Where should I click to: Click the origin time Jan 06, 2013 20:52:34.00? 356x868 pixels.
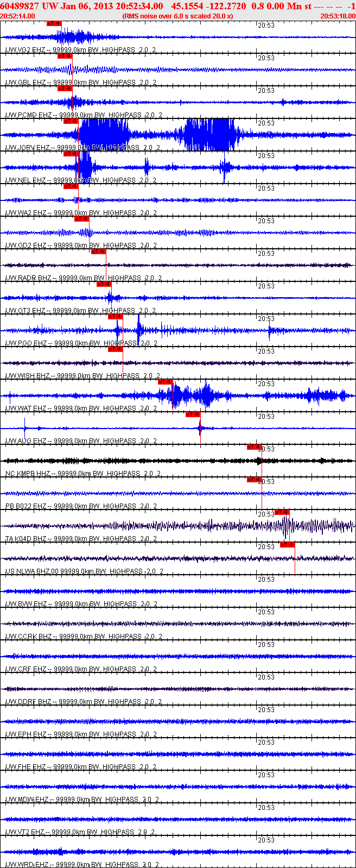click(111, 6)
